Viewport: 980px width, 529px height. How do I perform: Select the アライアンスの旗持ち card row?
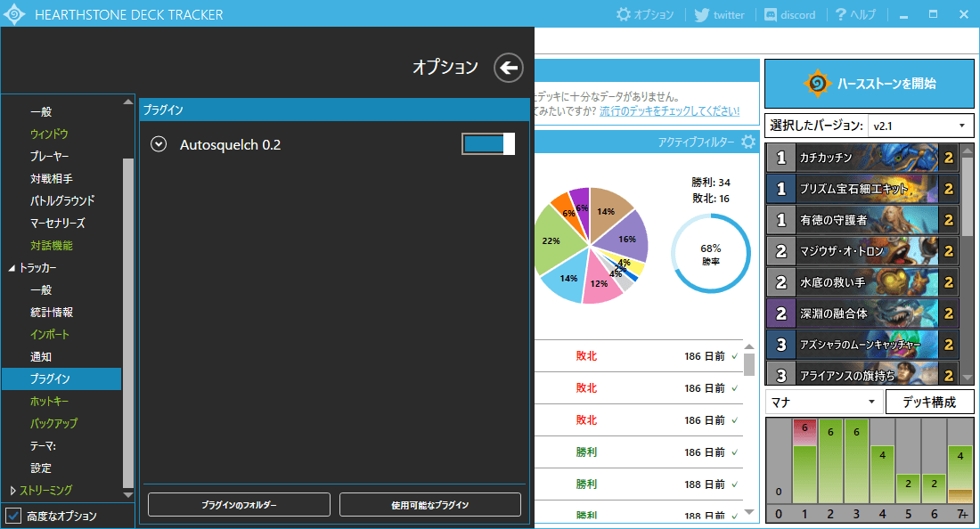click(862, 373)
